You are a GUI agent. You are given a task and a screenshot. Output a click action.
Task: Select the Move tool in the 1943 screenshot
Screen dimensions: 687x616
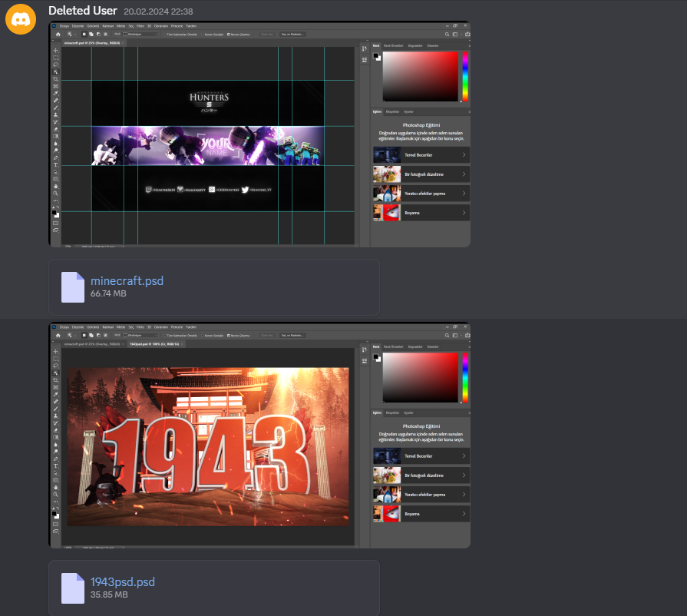(x=55, y=352)
